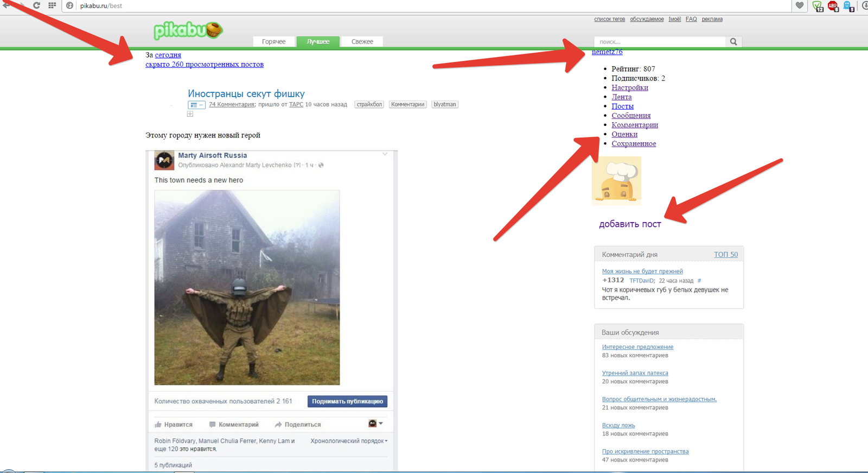Click the Ghostery ghost extension icon
The height and width of the screenshot is (473, 868).
848,6
